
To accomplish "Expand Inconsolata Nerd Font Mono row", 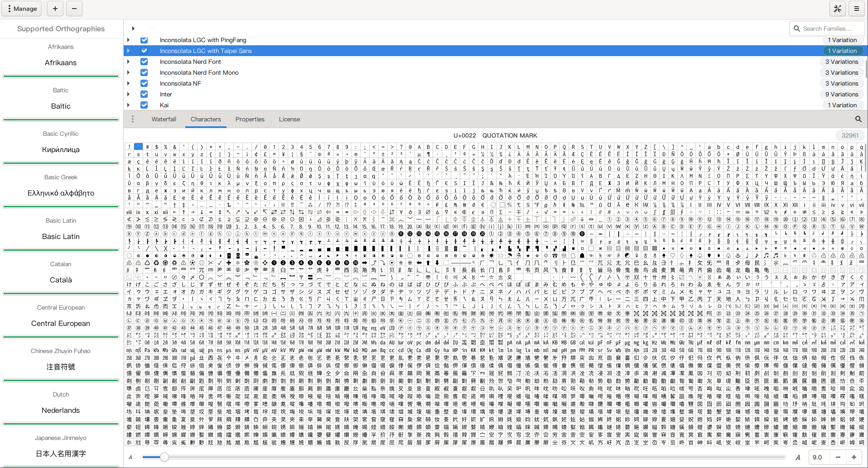I will point(129,72).
